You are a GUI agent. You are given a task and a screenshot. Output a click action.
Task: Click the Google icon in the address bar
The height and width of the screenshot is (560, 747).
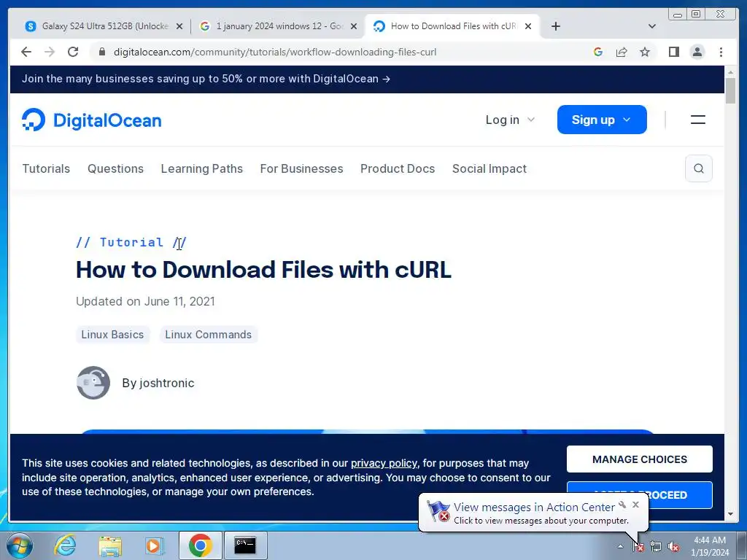click(598, 52)
